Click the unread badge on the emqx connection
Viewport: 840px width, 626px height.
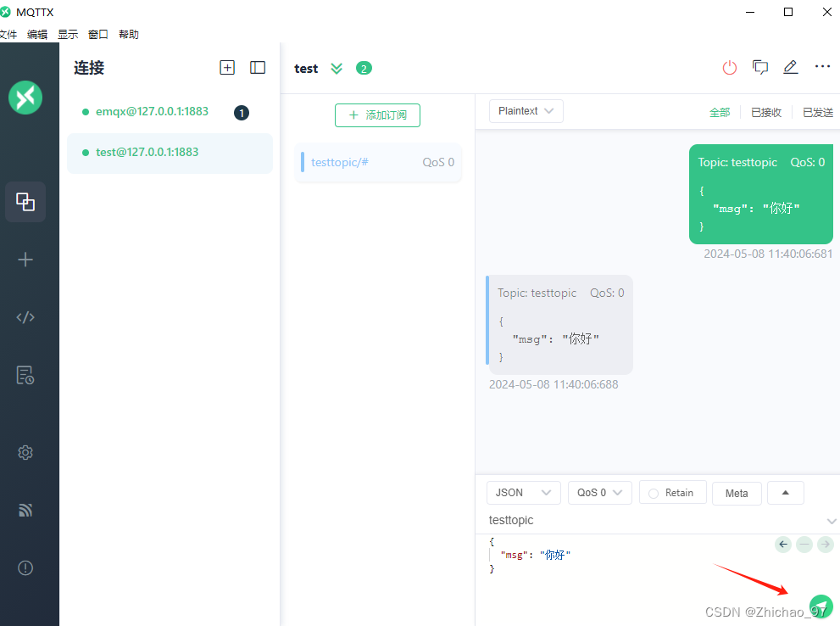point(242,113)
